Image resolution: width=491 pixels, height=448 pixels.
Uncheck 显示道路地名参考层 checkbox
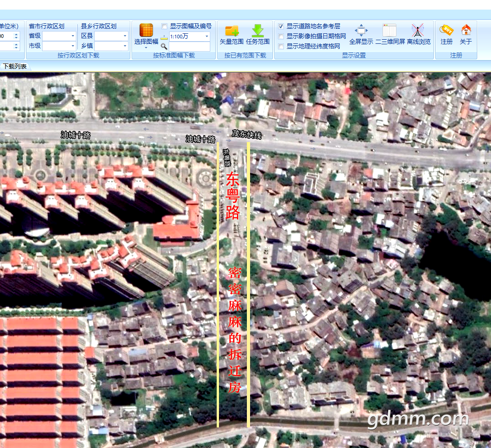[281, 26]
